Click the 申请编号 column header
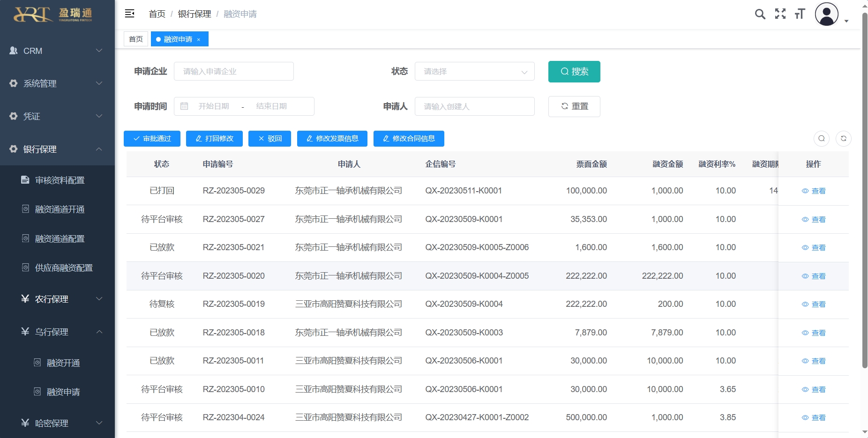The image size is (868, 438). click(x=218, y=164)
